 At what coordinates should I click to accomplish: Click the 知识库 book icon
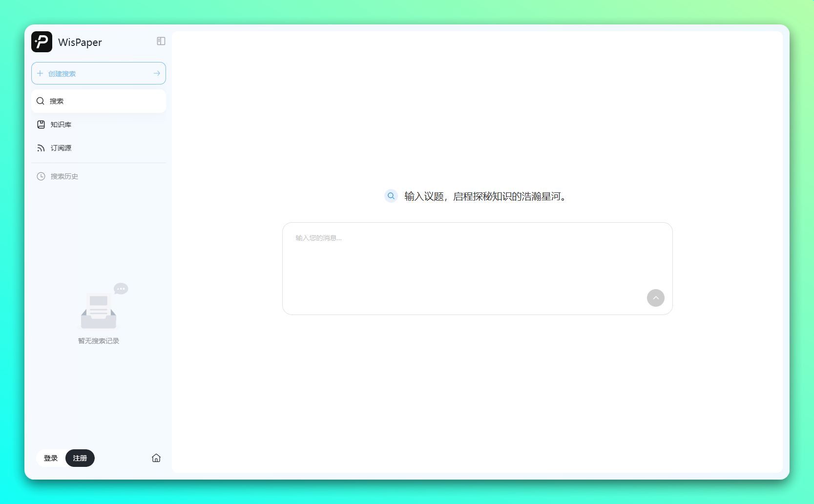(x=41, y=125)
